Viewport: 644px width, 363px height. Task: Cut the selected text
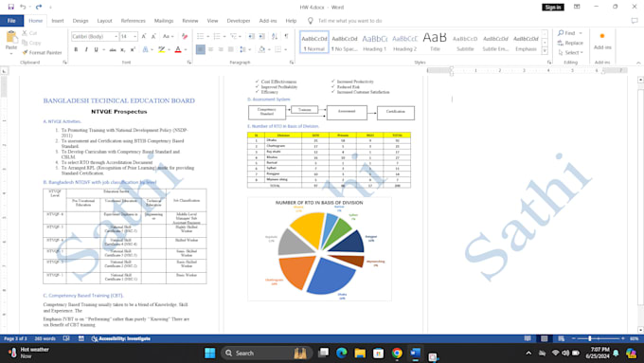pos(29,33)
